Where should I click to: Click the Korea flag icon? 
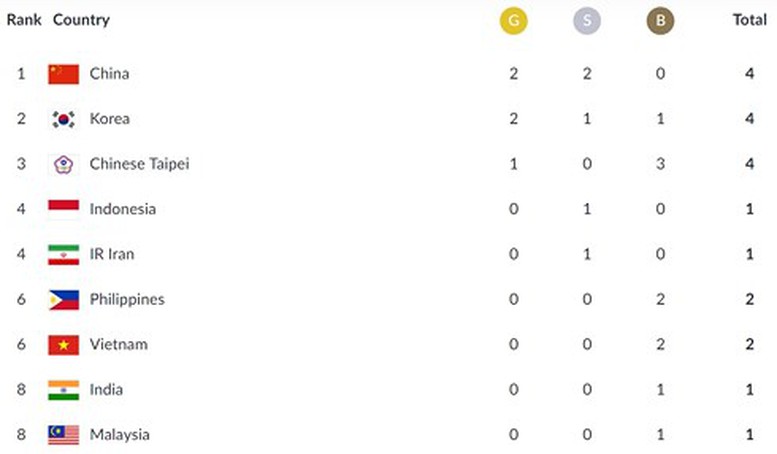tap(63, 119)
